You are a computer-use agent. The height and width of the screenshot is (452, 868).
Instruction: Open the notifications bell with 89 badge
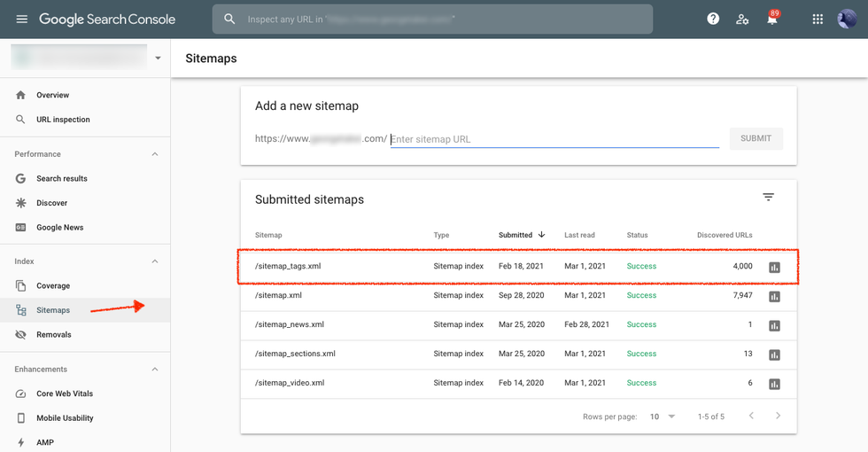click(x=772, y=19)
